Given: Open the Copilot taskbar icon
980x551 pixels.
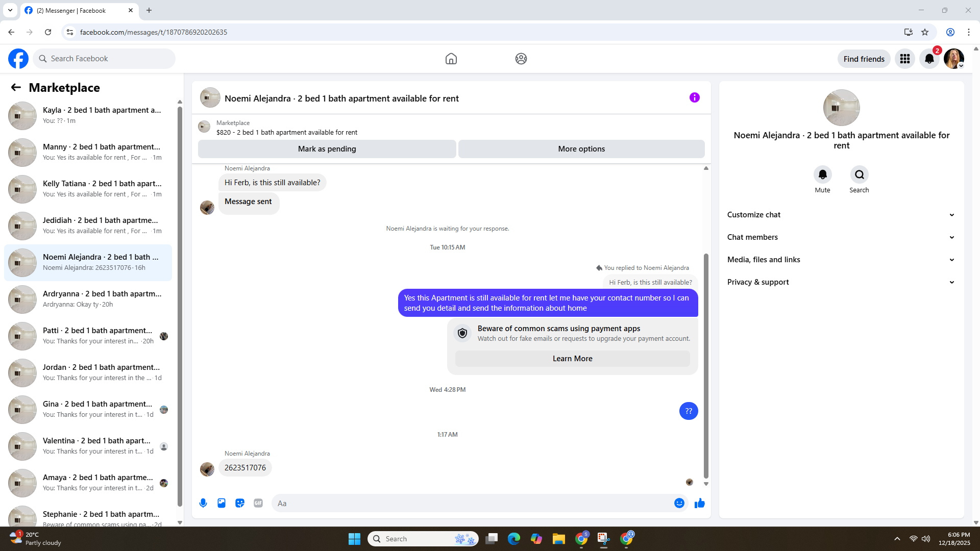Looking at the screenshot, I should tap(536, 539).
